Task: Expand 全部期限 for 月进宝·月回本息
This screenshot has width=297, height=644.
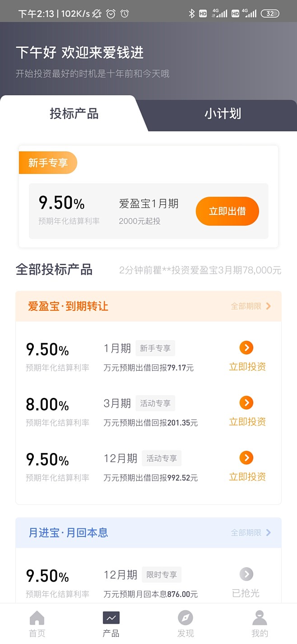Action: pos(251,532)
